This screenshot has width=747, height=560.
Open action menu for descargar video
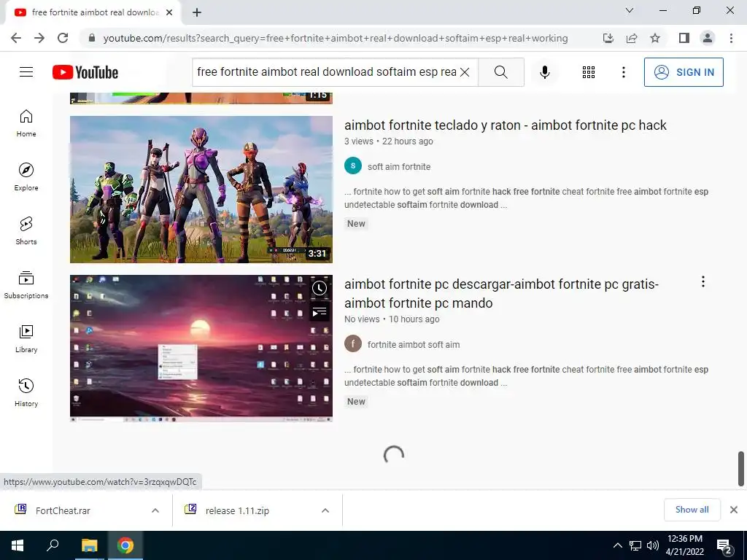[703, 282]
